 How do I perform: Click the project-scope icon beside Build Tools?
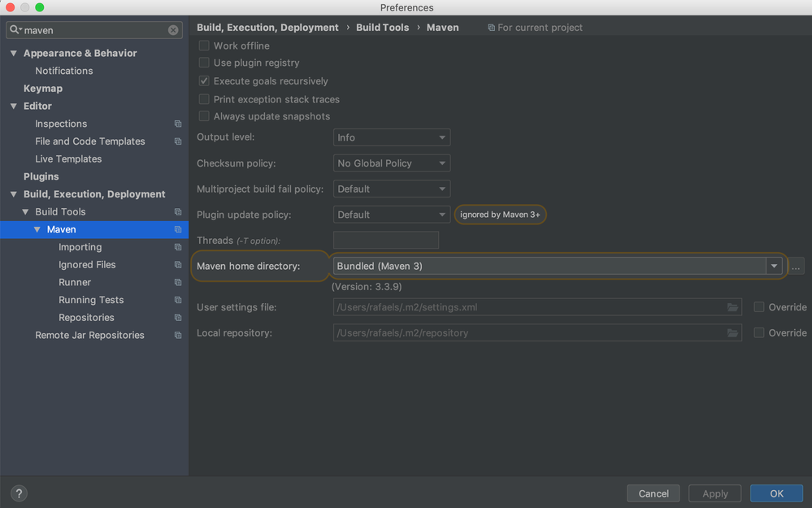coord(177,211)
